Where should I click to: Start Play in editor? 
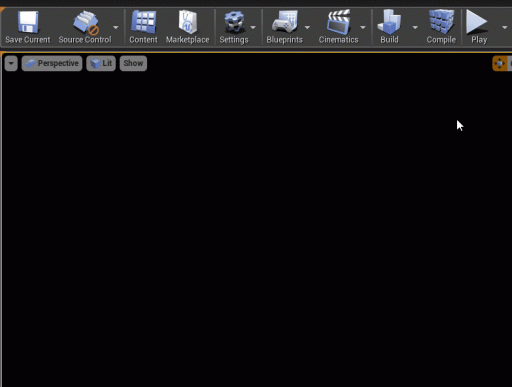479,27
